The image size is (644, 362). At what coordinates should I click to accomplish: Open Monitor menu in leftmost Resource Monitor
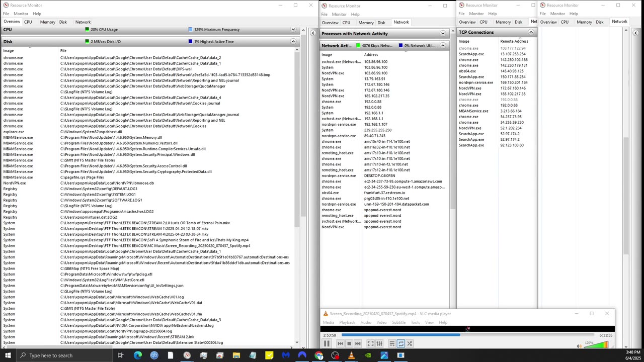[21, 14]
